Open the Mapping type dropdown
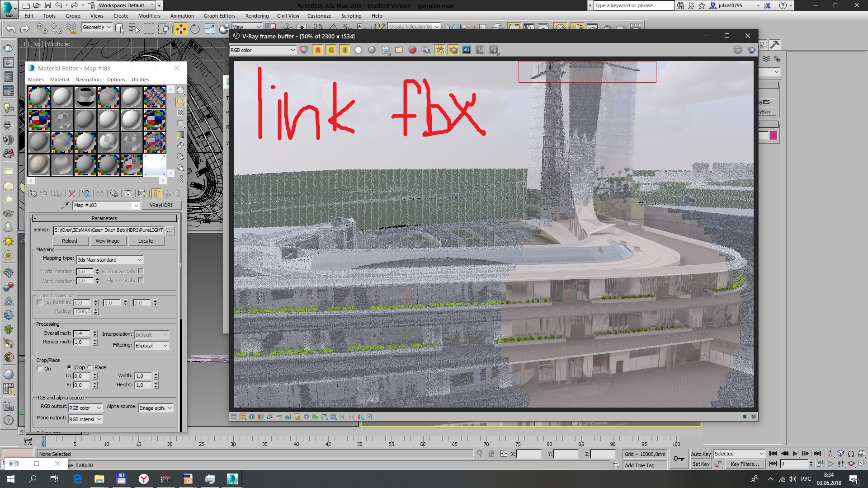868x488 pixels. [110, 260]
